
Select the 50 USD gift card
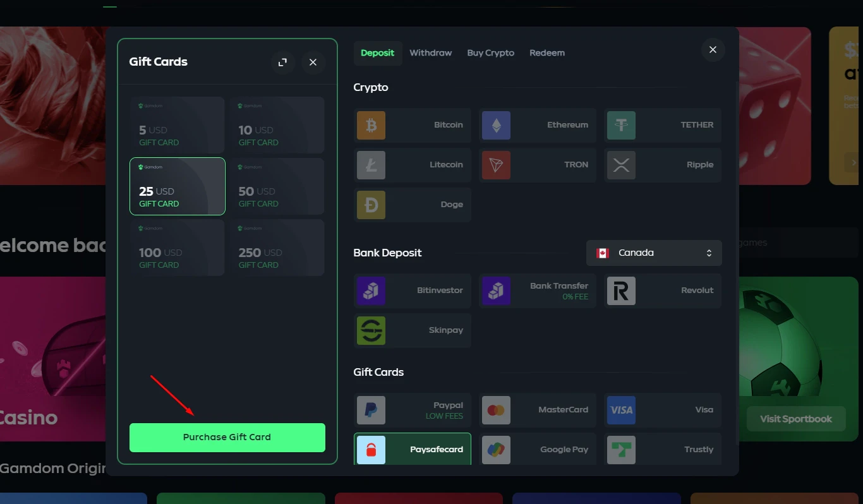point(277,186)
